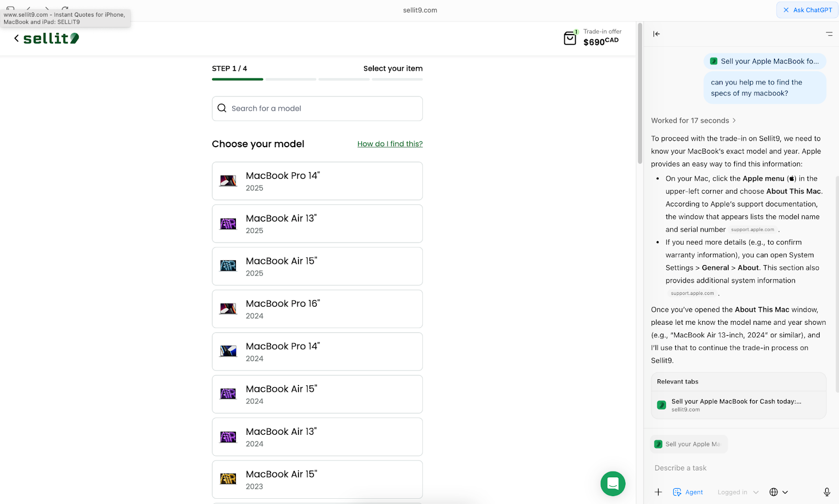The height and width of the screenshot is (504, 839).
Task: Click the 'Select your item' label
Action: point(393,69)
